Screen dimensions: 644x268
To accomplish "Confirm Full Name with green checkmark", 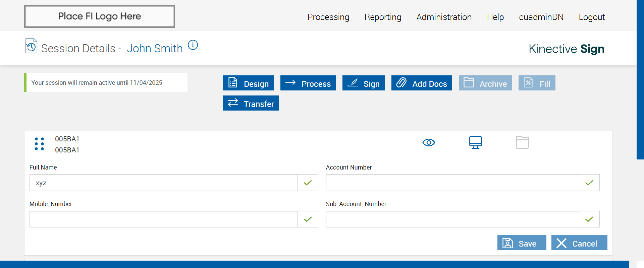I will tap(308, 183).
